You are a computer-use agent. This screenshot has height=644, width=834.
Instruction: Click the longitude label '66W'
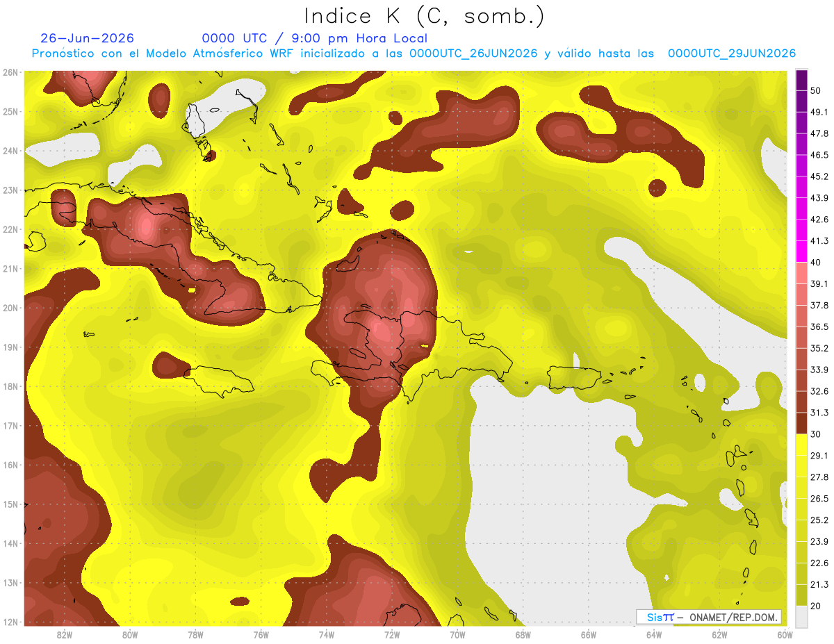point(589,634)
